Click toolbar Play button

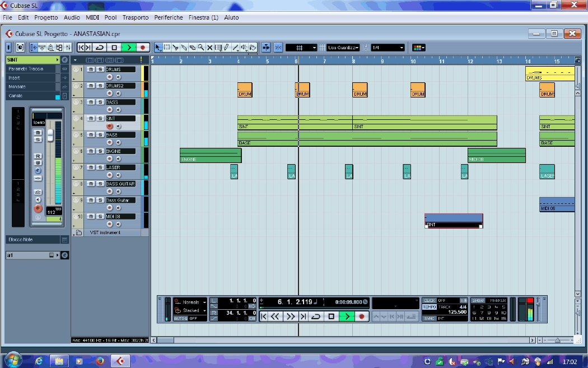129,48
